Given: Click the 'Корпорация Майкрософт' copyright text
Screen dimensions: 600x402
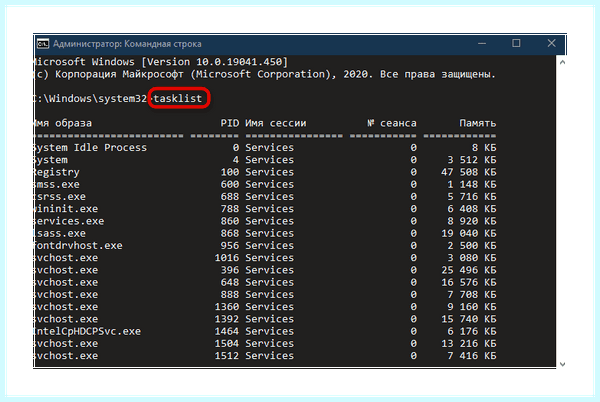Looking at the screenshot, I should click(119, 74).
